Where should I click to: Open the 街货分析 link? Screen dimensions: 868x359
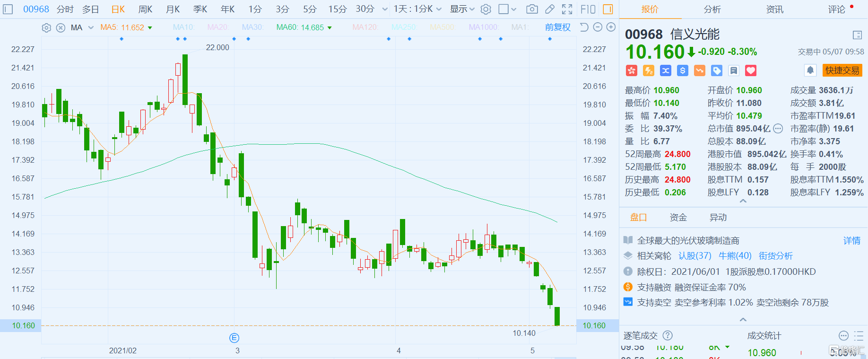click(x=775, y=256)
